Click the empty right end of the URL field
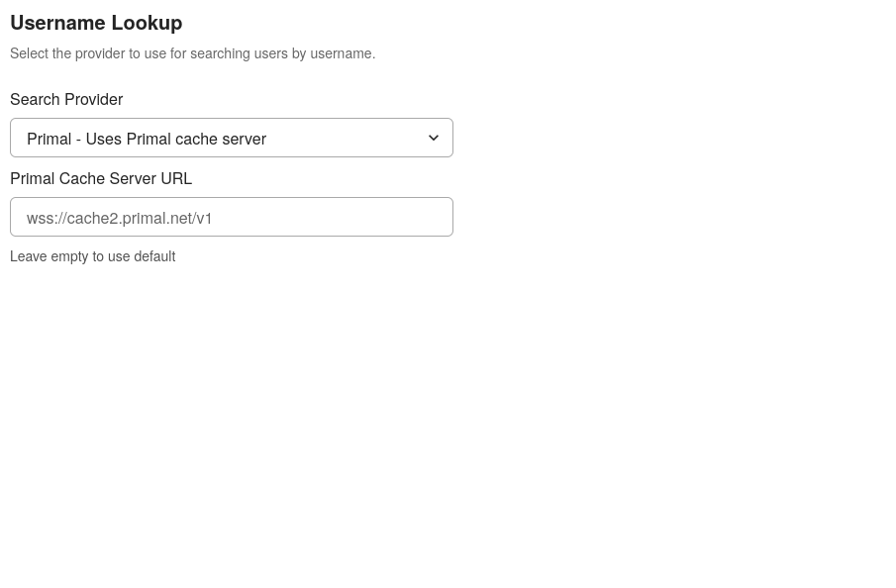 pyautogui.click(x=396, y=217)
